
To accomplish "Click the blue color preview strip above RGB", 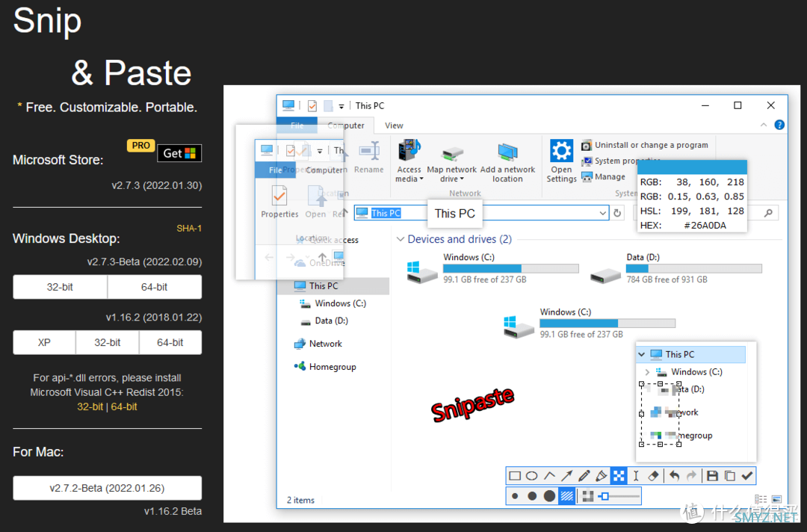I will tap(692, 167).
